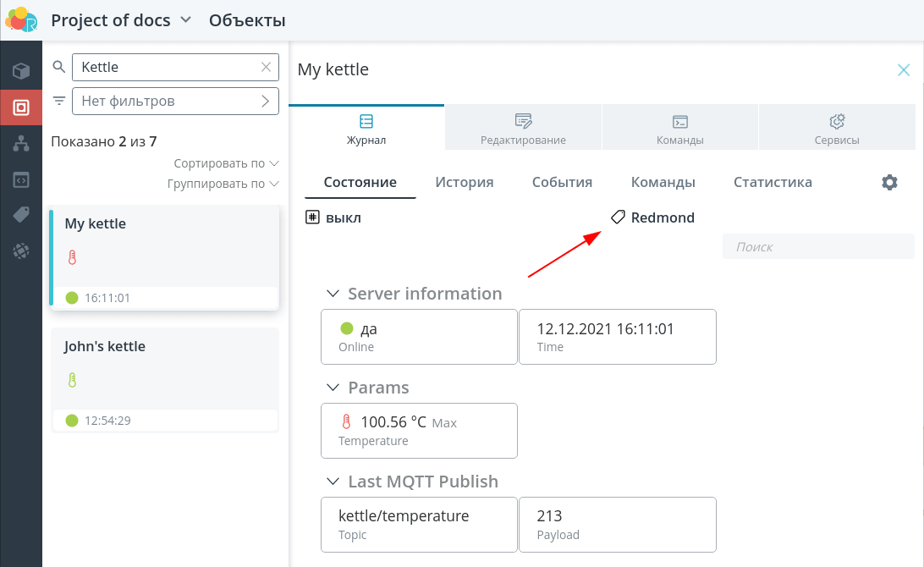Select the John's kettle object card

point(164,380)
